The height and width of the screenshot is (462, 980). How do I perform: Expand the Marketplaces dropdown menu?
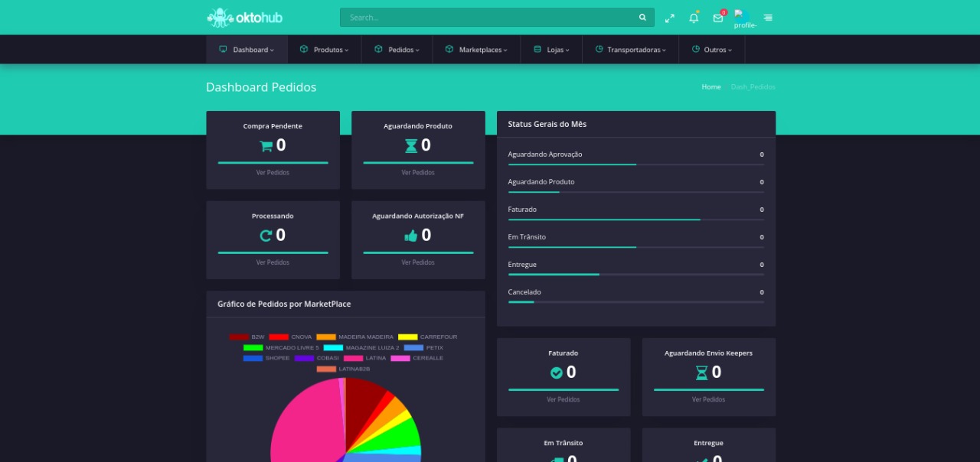click(476, 50)
